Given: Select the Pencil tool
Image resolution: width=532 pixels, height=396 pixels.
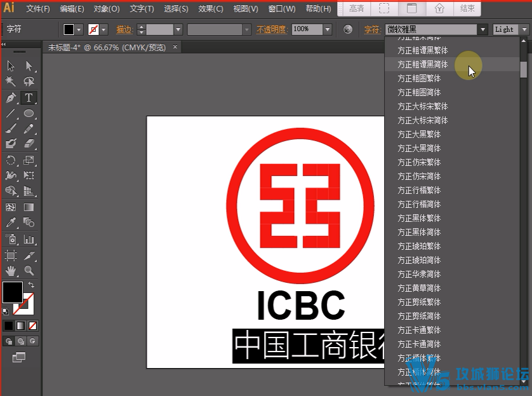Looking at the screenshot, I should point(29,128).
